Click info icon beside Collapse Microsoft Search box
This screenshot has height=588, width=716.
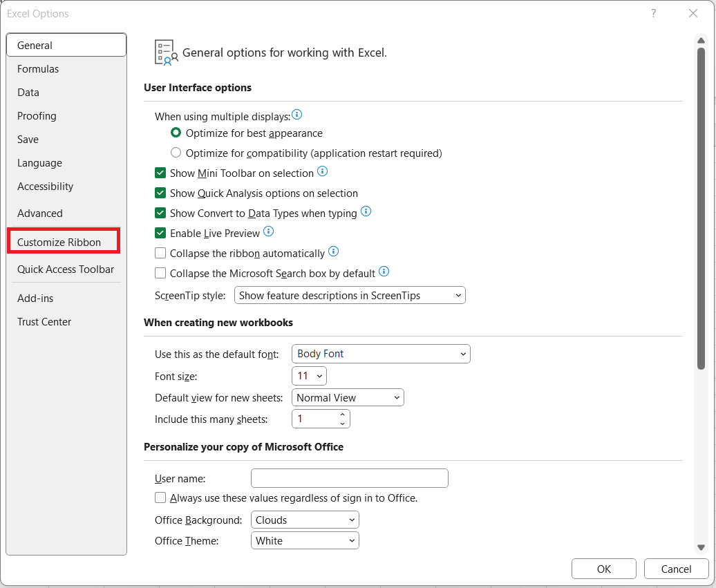384,272
